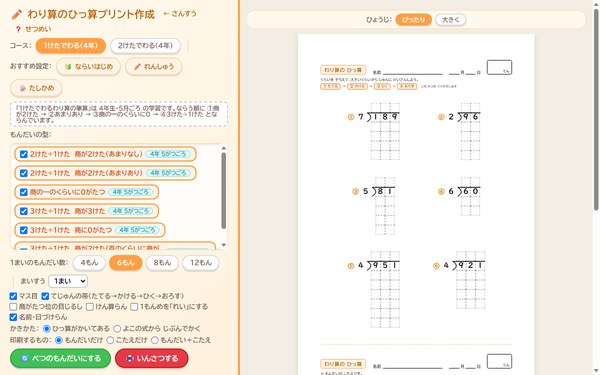This screenshot has width=600, height=375.
Task: Apply the れんしゅう preset
Action: coord(154,67)
